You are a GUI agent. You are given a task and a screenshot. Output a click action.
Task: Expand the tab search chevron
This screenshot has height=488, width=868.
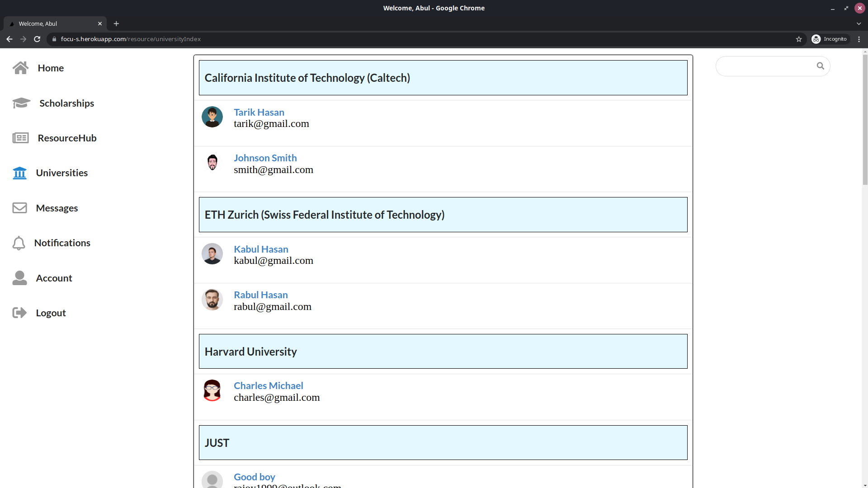click(x=859, y=23)
